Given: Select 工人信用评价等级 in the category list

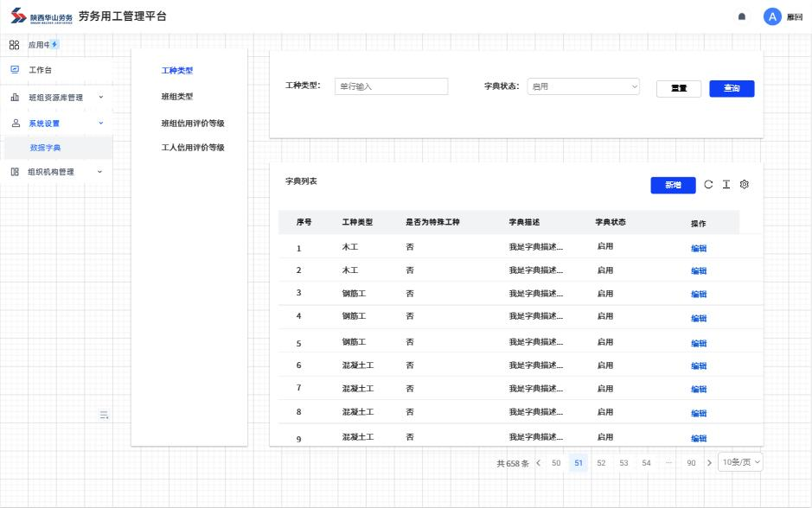Looking at the screenshot, I should pos(193,148).
